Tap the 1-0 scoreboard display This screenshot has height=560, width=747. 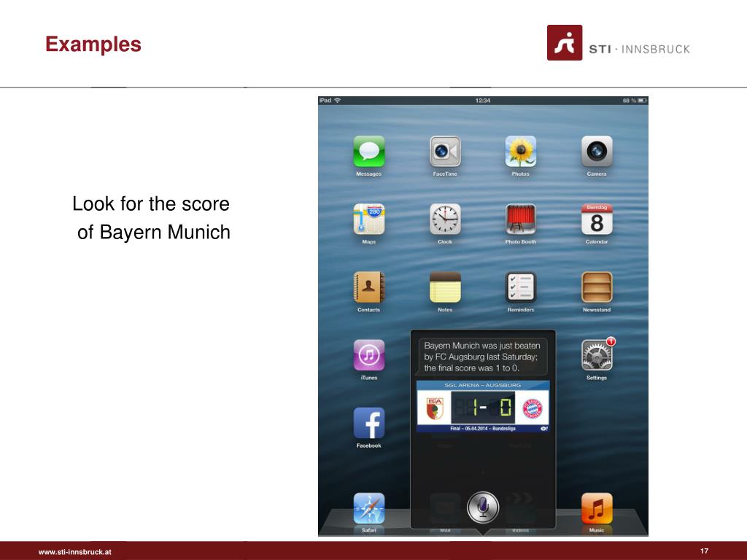tap(483, 408)
